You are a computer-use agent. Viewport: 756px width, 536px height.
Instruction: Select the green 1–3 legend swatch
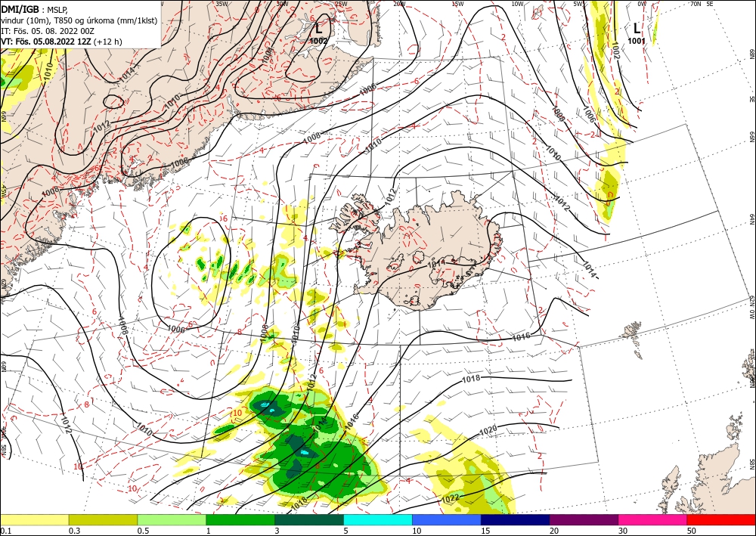[240, 519]
